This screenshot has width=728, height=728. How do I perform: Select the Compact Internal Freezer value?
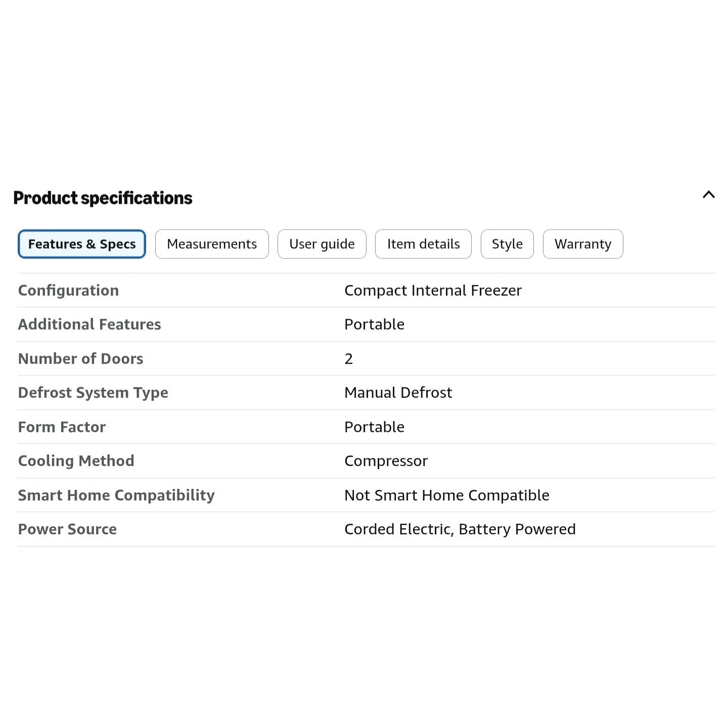pos(433,290)
